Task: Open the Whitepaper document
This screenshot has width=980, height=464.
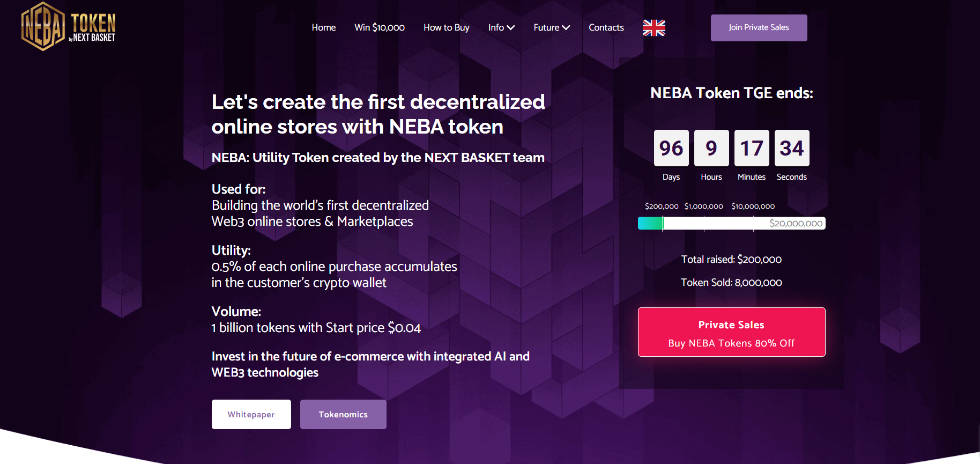Action: (251, 414)
